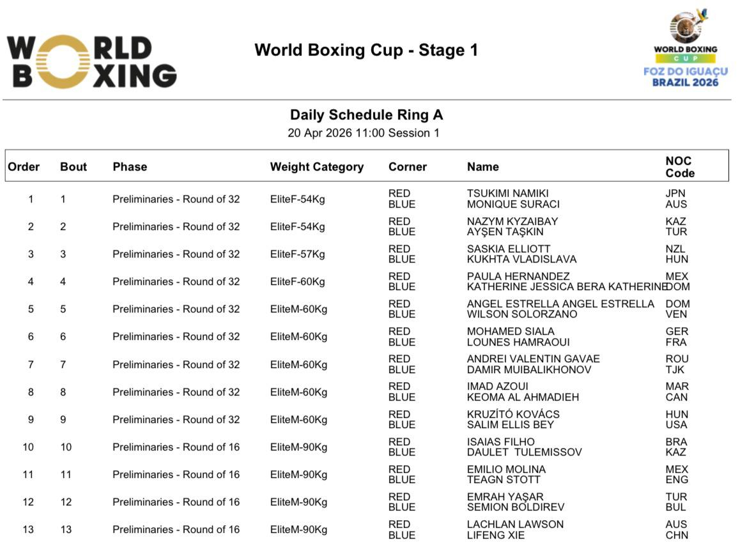Click the NOC Code column header
The width and height of the screenshot is (756, 554).
[x=679, y=167]
